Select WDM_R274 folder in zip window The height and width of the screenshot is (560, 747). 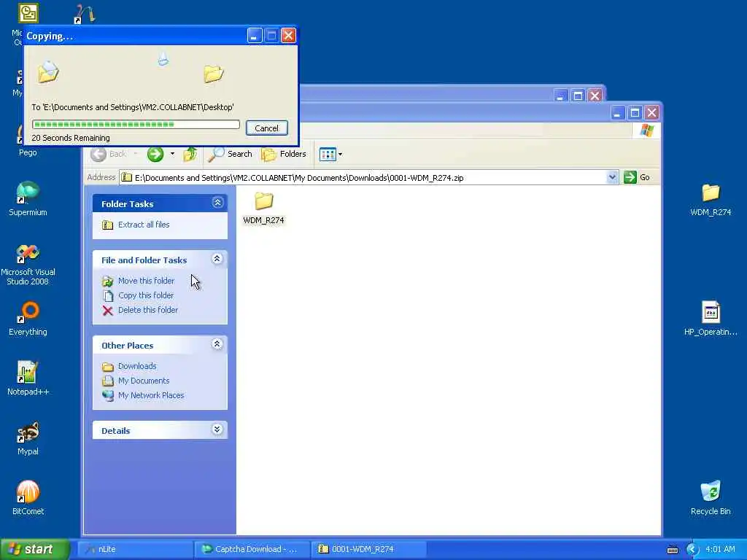[x=263, y=208]
